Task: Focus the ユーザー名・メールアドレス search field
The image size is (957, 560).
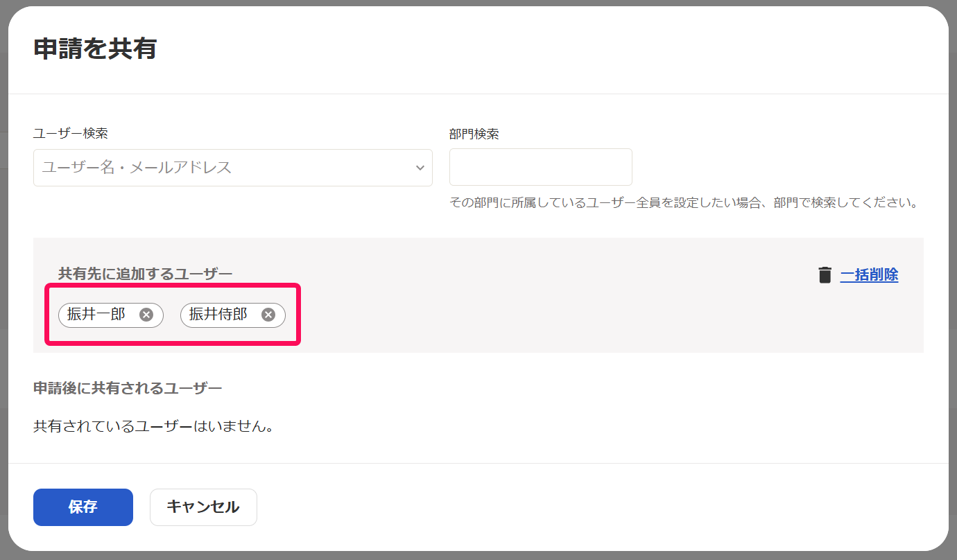Action: click(233, 168)
